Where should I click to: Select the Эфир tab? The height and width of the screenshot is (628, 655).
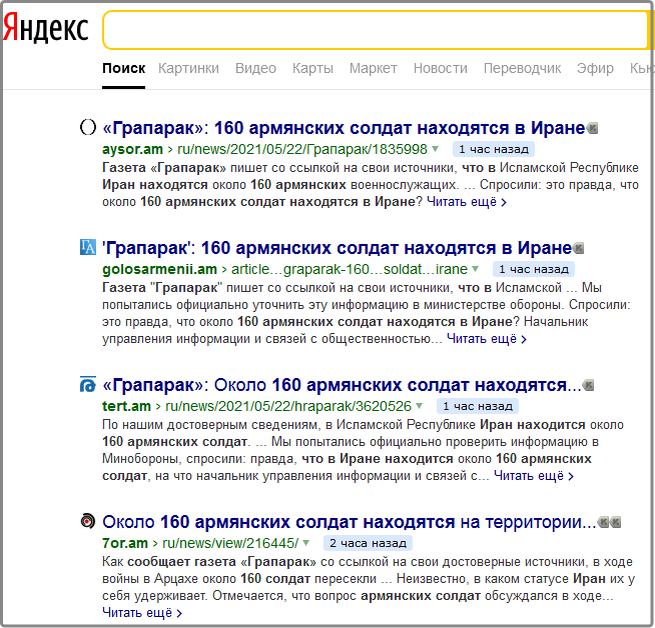[595, 68]
